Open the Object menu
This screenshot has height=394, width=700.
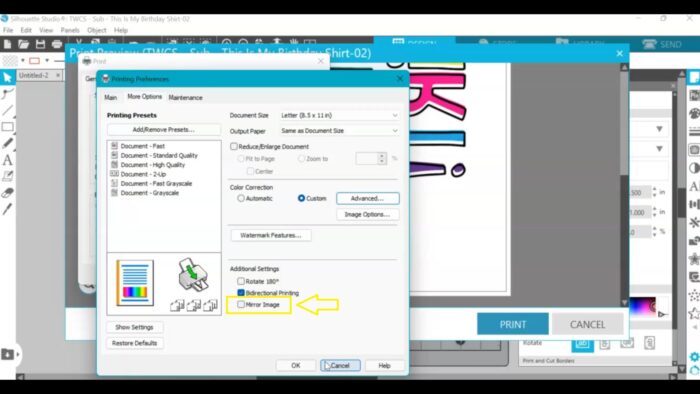[x=96, y=30]
